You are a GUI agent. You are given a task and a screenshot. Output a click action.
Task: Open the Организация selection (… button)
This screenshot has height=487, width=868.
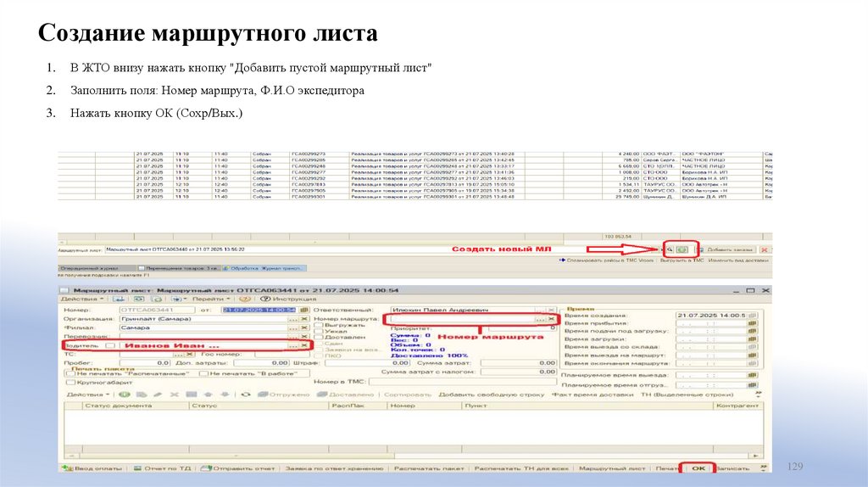[293, 319]
